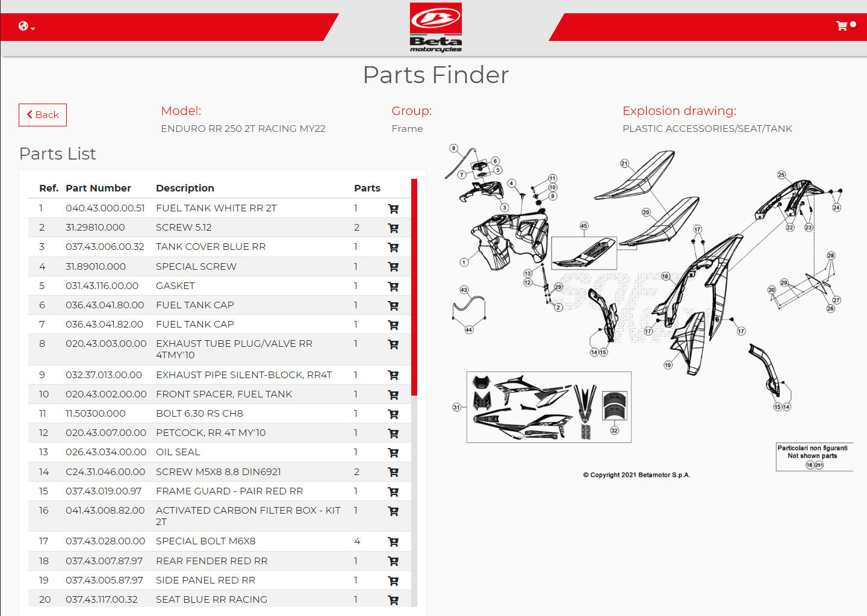Screen dimensions: 867x616
Task: Select part number 037.43.006.00.32
Action: click(x=105, y=247)
